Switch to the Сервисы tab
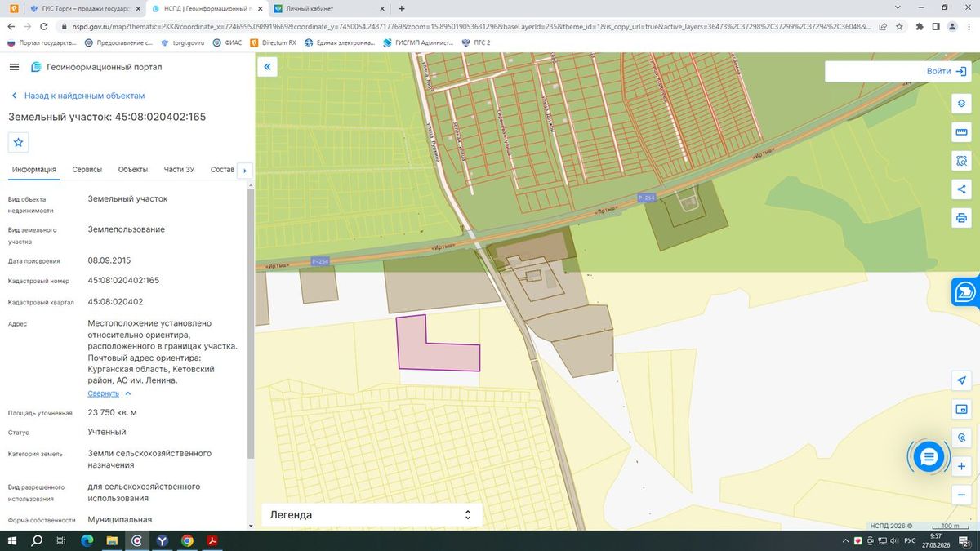 [87, 170]
